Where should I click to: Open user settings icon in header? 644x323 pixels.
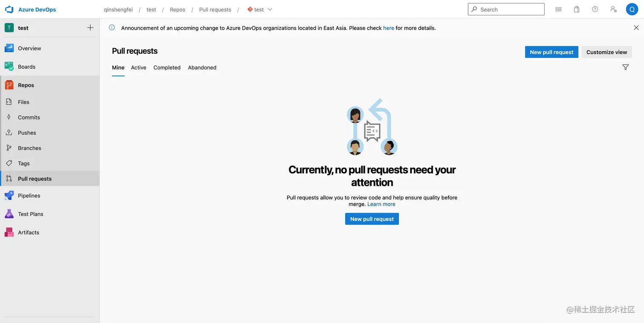pyautogui.click(x=613, y=9)
